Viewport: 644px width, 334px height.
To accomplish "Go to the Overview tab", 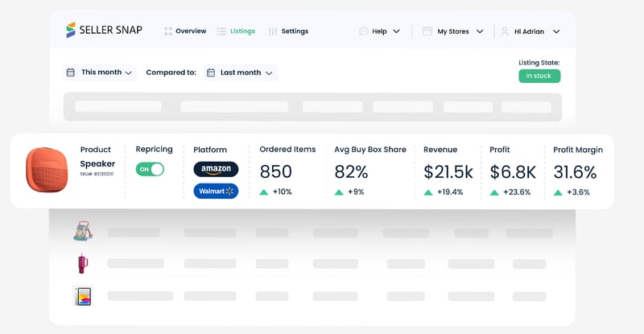I will pyautogui.click(x=191, y=31).
